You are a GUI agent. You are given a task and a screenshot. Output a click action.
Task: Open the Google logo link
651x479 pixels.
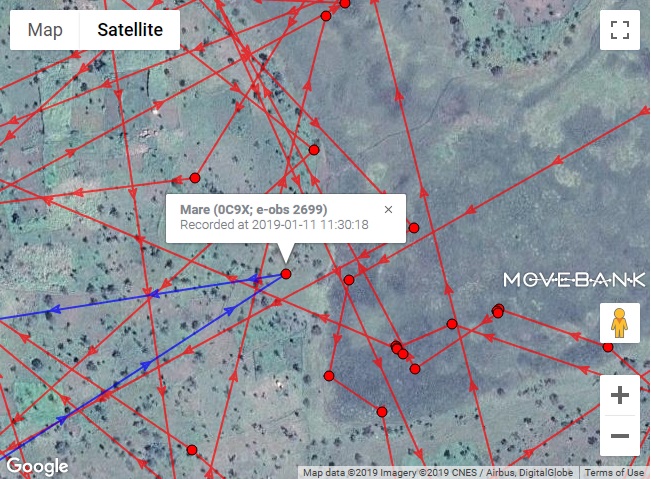pyautogui.click(x=37, y=466)
